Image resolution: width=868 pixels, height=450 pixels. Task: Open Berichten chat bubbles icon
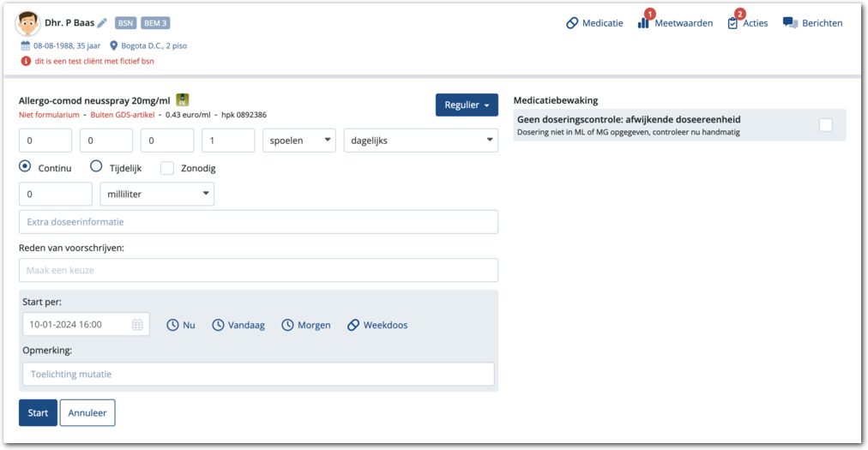790,23
